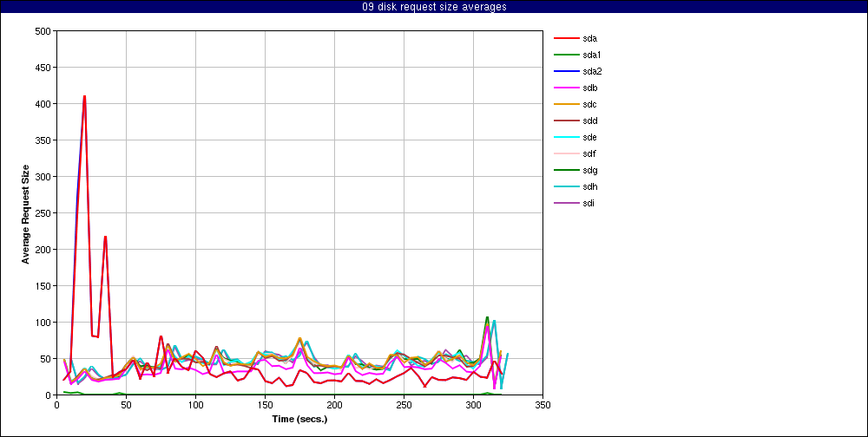Click the sdc legend label
This screenshot has width=868, height=437.
click(589, 105)
